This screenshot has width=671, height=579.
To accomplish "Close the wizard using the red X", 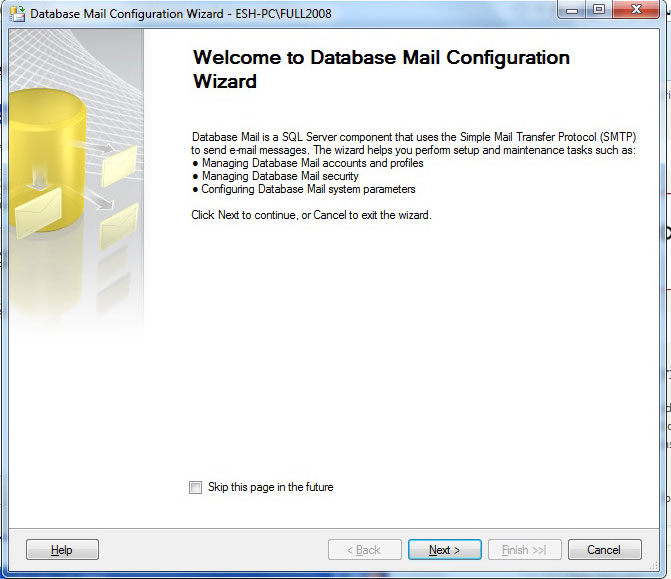I will pyautogui.click(x=636, y=11).
